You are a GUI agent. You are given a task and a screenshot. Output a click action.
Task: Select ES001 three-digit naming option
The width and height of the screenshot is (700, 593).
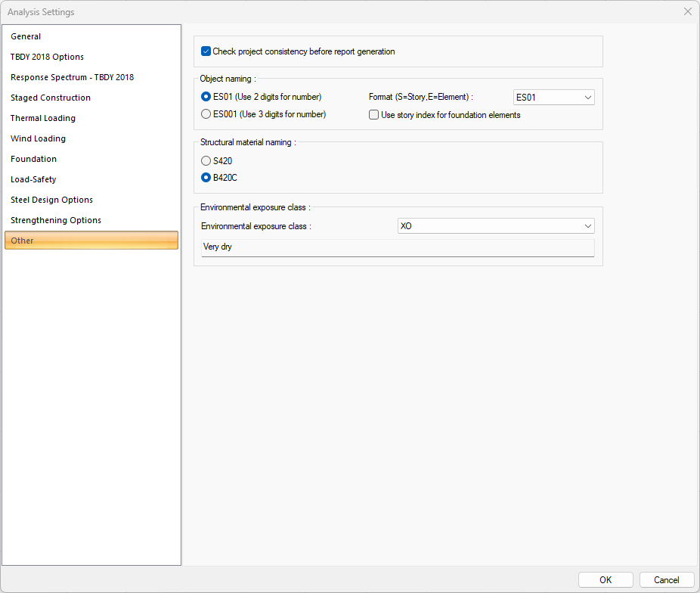pos(206,114)
